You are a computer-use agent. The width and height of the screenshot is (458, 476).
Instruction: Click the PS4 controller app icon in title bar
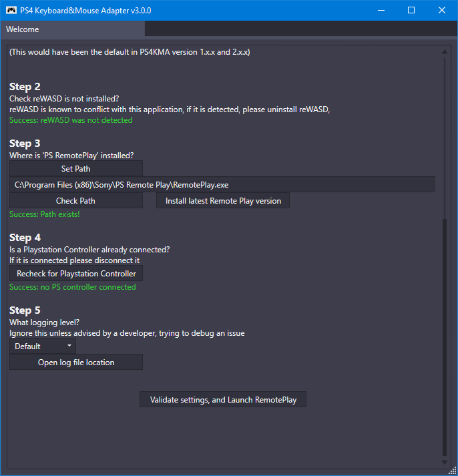pyautogui.click(x=11, y=10)
